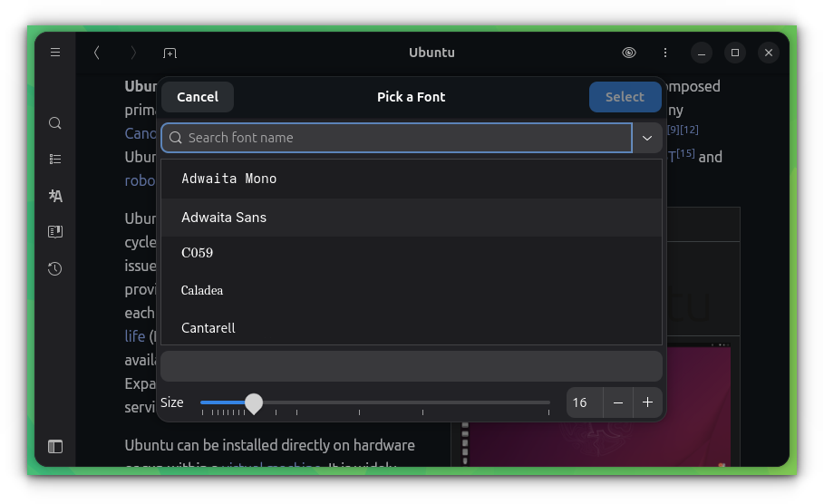This screenshot has height=504, width=824.
Task: Click the font preview text box
Action: point(412,366)
